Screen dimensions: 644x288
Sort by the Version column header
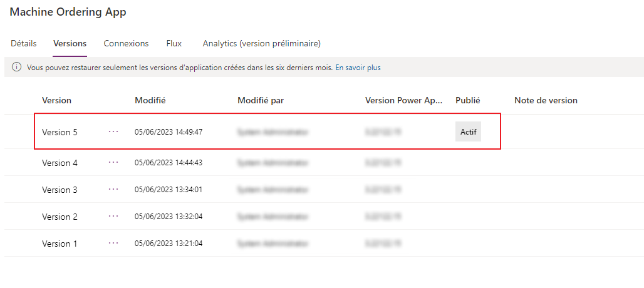pos(56,101)
